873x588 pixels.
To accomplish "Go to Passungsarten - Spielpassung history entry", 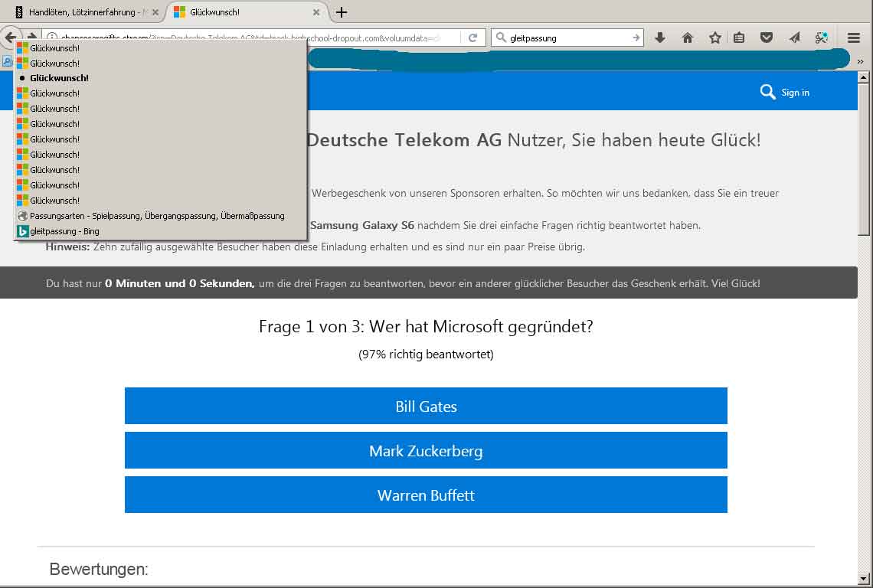I will pyautogui.click(x=160, y=215).
